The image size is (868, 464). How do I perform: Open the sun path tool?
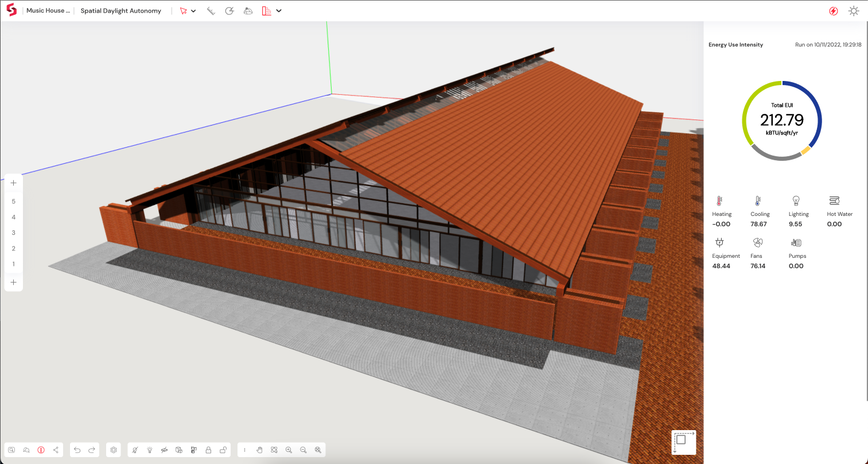[229, 11]
